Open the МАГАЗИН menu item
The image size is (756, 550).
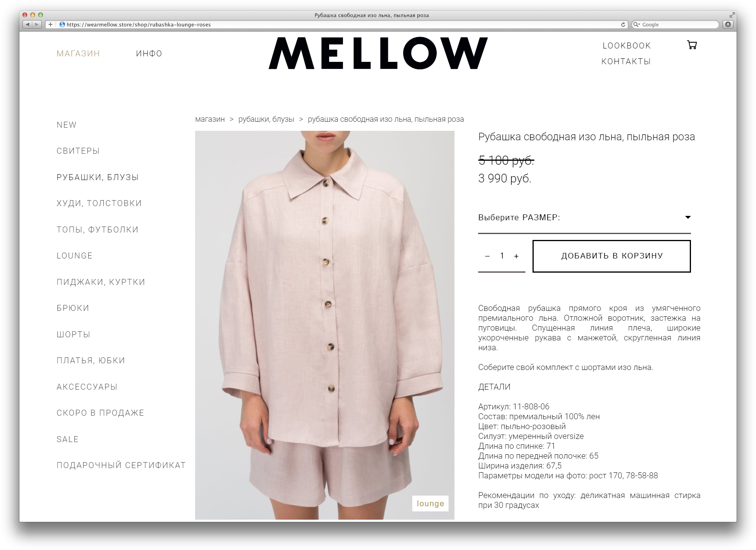coord(78,54)
